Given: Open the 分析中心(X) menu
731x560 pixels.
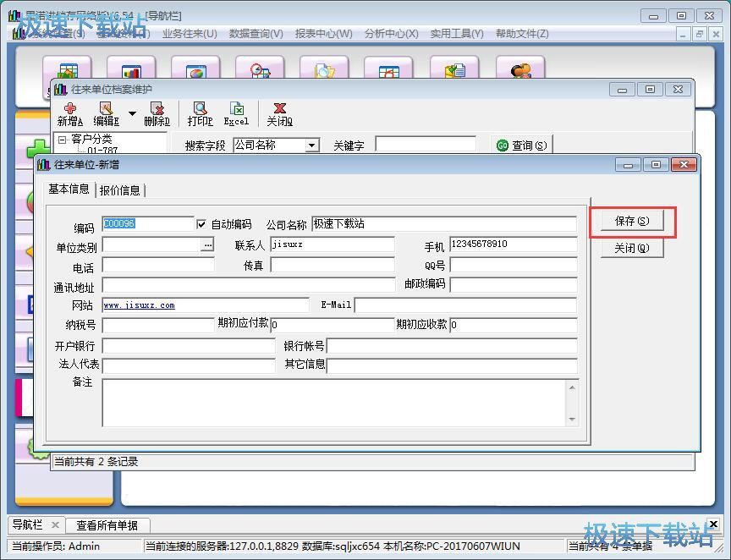Looking at the screenshot, I should click(x=391, y=34).
